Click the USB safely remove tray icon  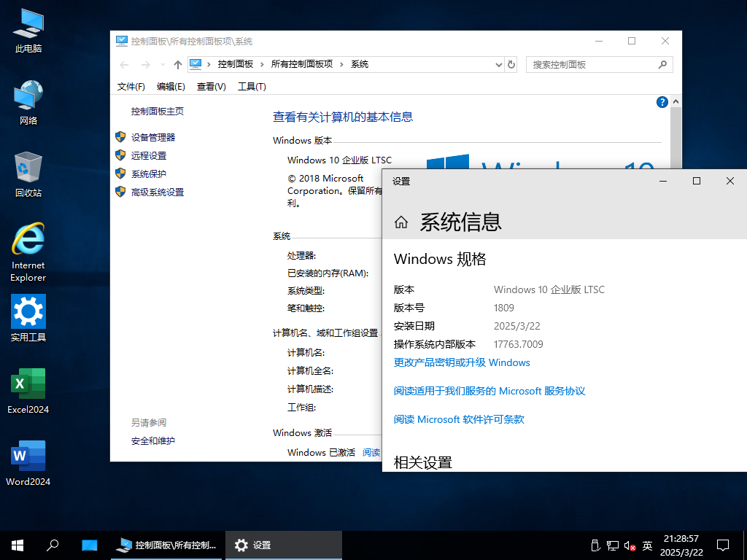click(595, 545)
